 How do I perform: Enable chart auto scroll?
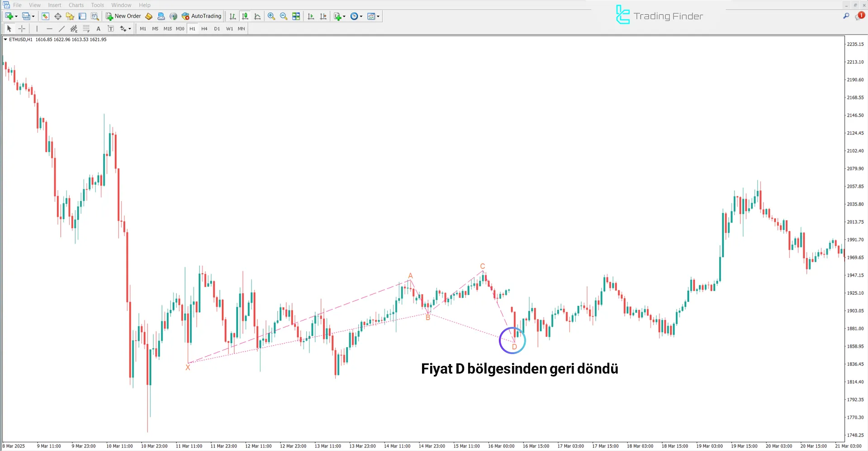tap(311, 16)
